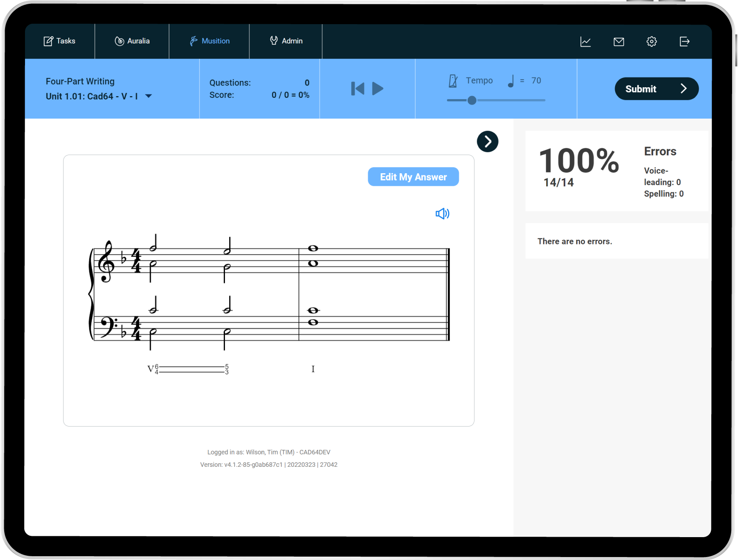Viewport: 738px width, 560px height.
Task: Click the V 6/4 chord symbol
Action: coord(153,369)
